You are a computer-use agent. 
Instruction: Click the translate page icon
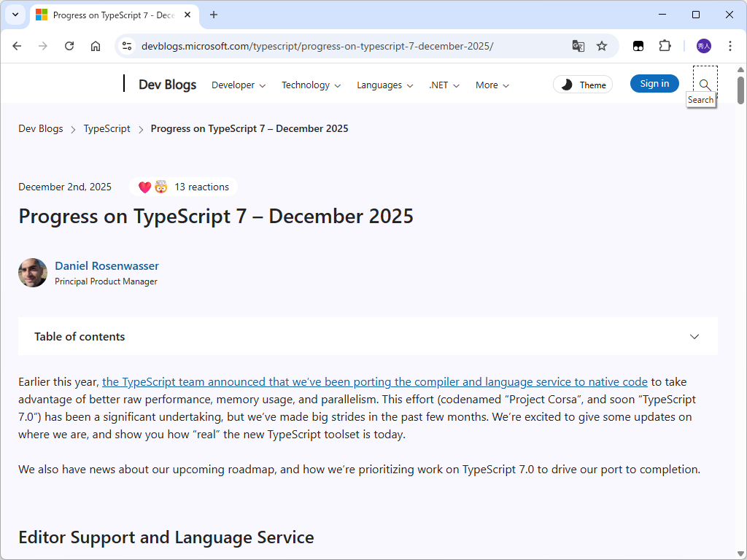578,46
